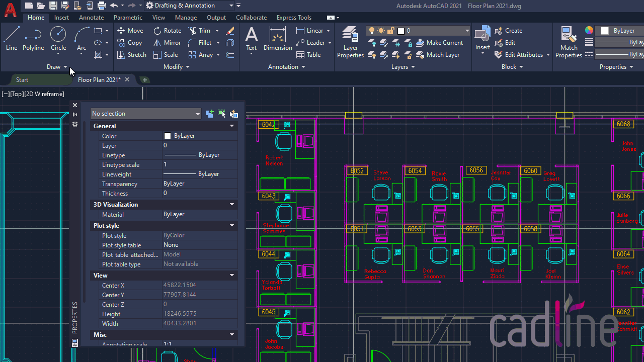Switch to the Annotate ribbon tab
644x362 pixels.
91,18
